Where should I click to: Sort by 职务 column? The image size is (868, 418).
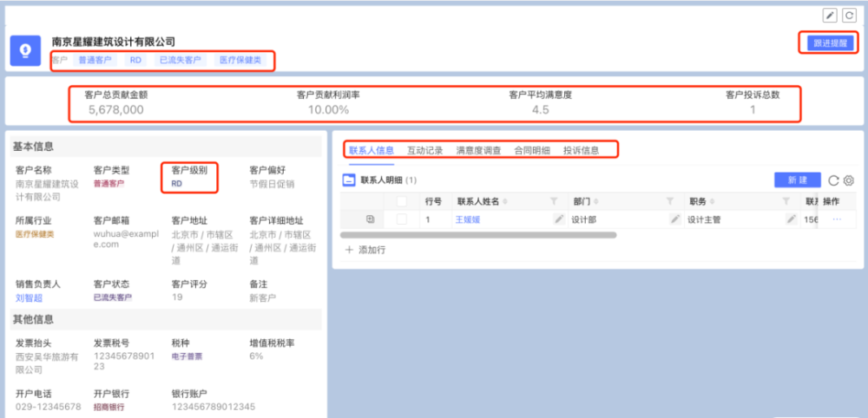(x=712, y=201)
